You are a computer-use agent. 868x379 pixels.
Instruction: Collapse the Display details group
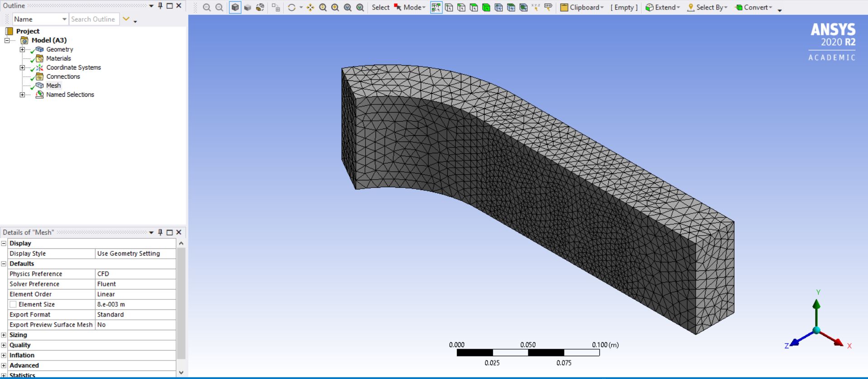(4, 243)
